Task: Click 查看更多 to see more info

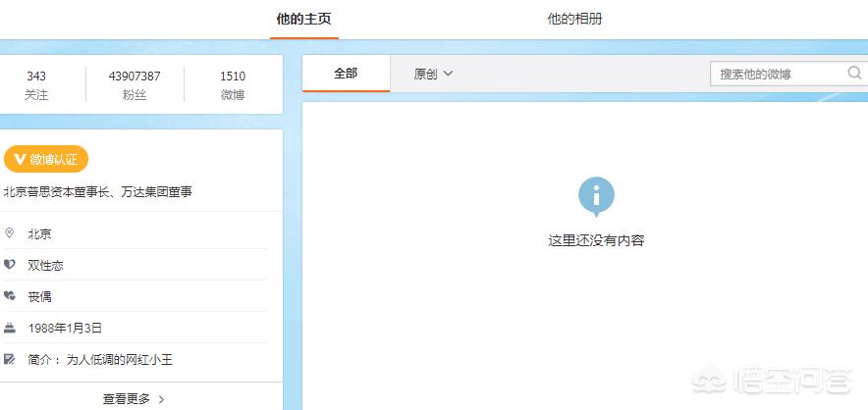Action: (x=134, y=398)
